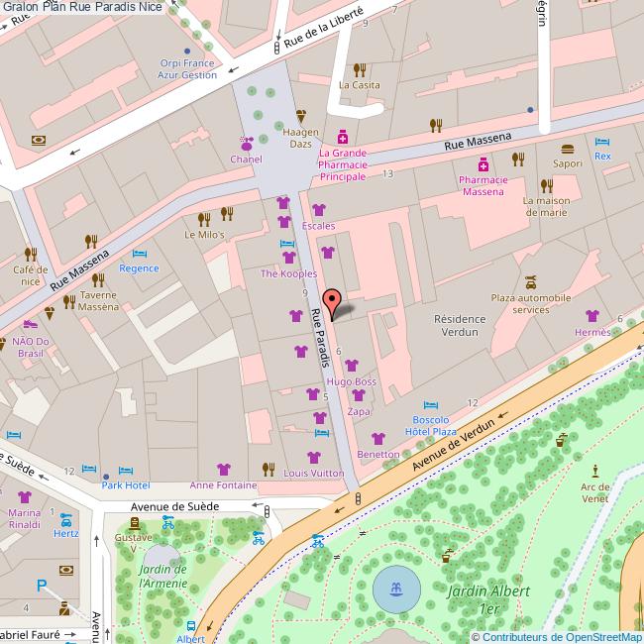Click the Rue Paradis street label

tap(319, 338)
